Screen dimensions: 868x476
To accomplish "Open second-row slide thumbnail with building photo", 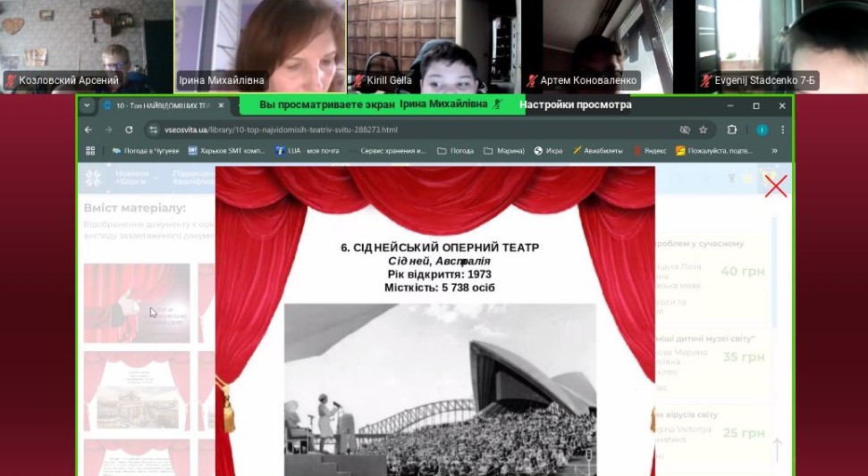I will pyautogui.click(x=137, y=391).
